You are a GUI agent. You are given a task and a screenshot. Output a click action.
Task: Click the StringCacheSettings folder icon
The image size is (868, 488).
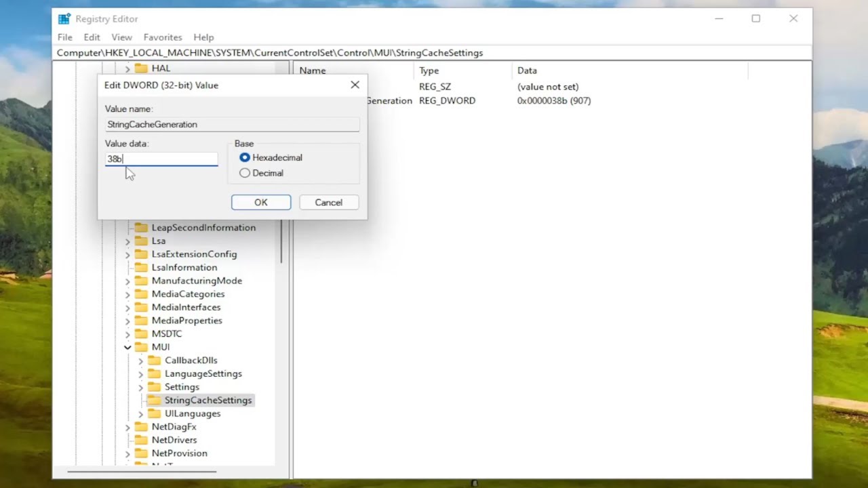point(155,400)
